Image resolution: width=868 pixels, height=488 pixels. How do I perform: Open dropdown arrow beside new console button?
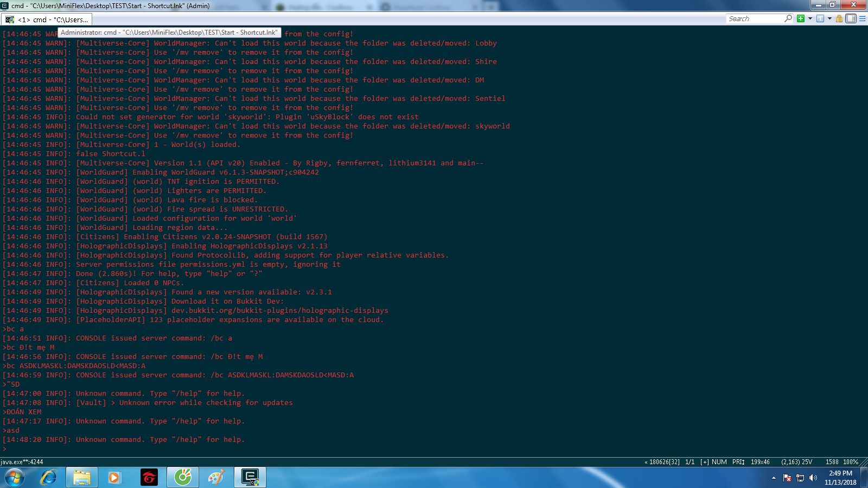[x=810, y=18]
